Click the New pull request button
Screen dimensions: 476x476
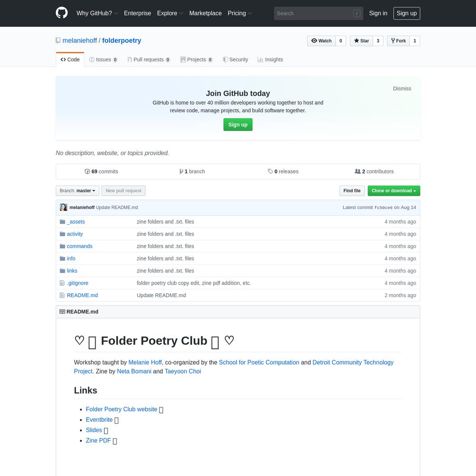[123, 191]
